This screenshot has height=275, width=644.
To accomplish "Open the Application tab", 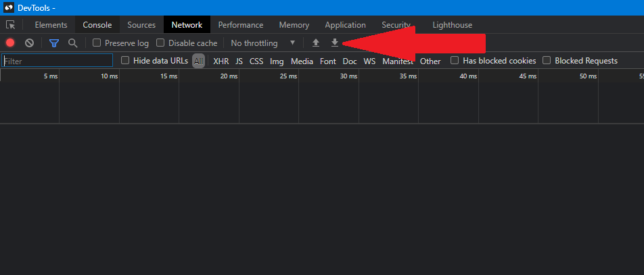I will coord(345,25).
